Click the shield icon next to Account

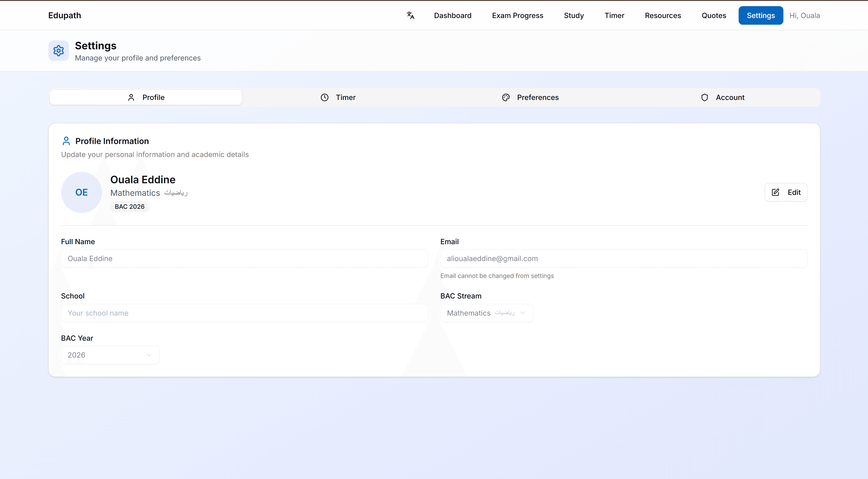(x=704, y=97)
